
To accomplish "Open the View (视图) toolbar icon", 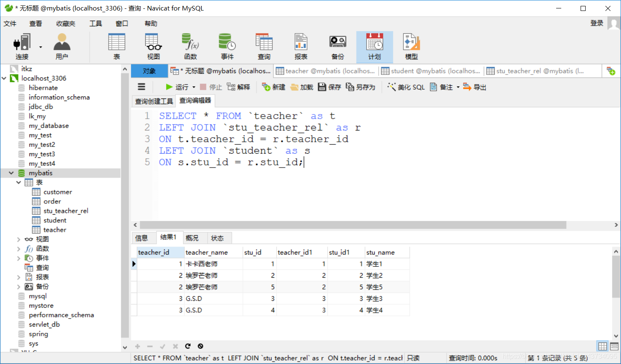I will [153, 47].
